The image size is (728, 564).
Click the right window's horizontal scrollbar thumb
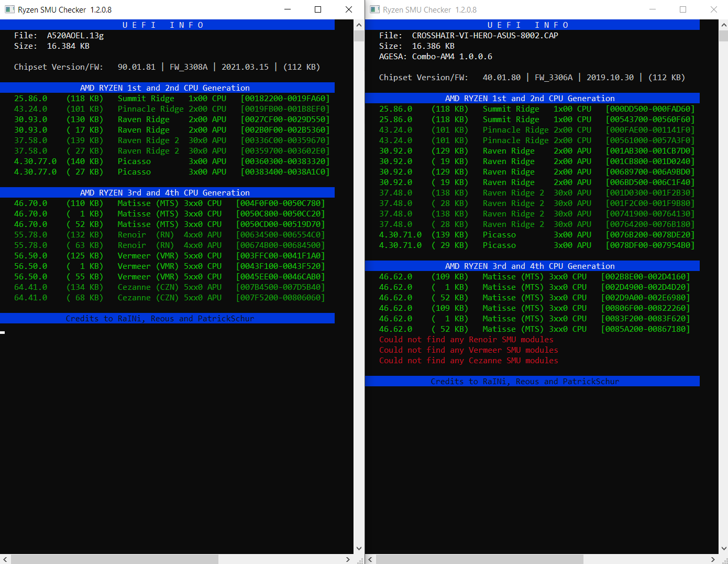(x=480, y=559)
